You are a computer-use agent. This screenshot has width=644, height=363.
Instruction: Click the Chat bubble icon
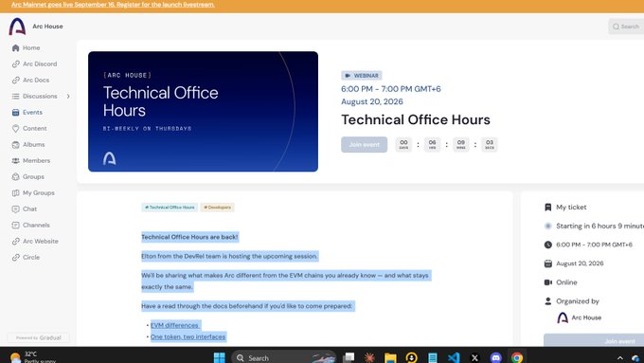[x=15, y=209]
